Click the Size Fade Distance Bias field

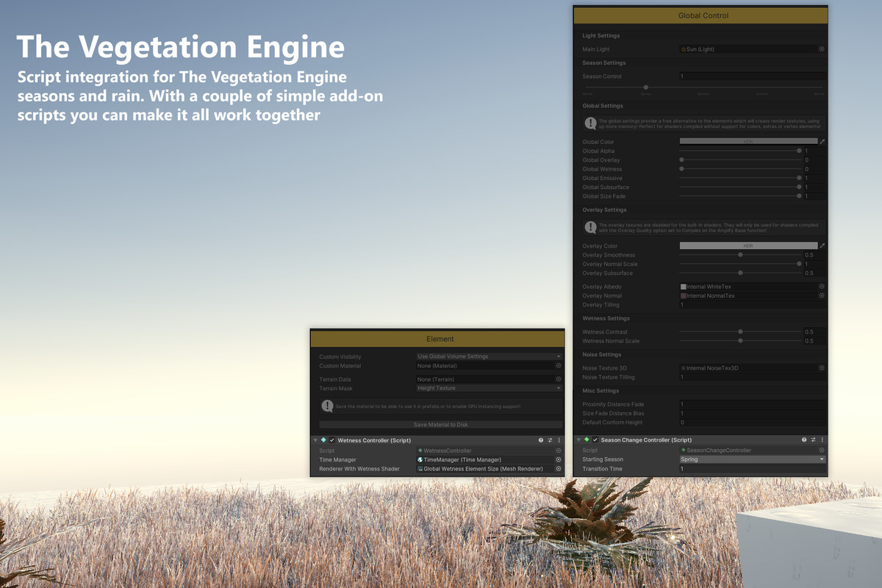[x=753, y=413]
